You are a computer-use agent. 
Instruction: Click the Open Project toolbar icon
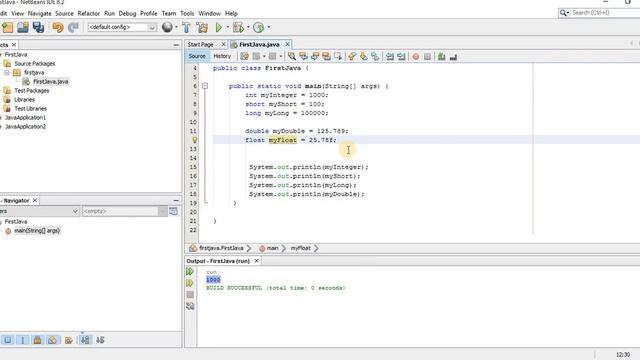click(23, 27)
